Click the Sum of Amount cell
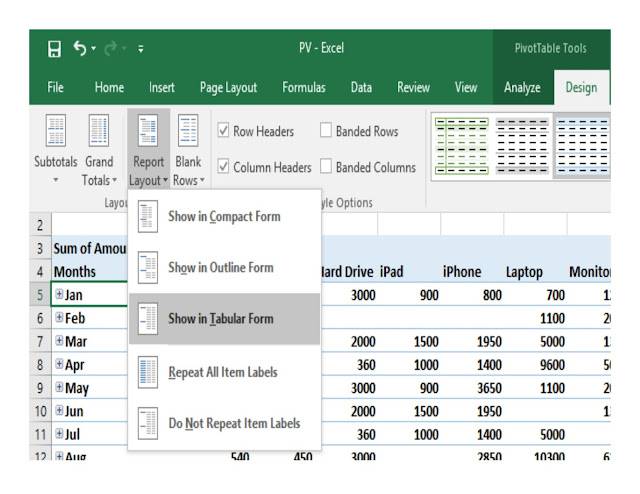 (89, 248)
